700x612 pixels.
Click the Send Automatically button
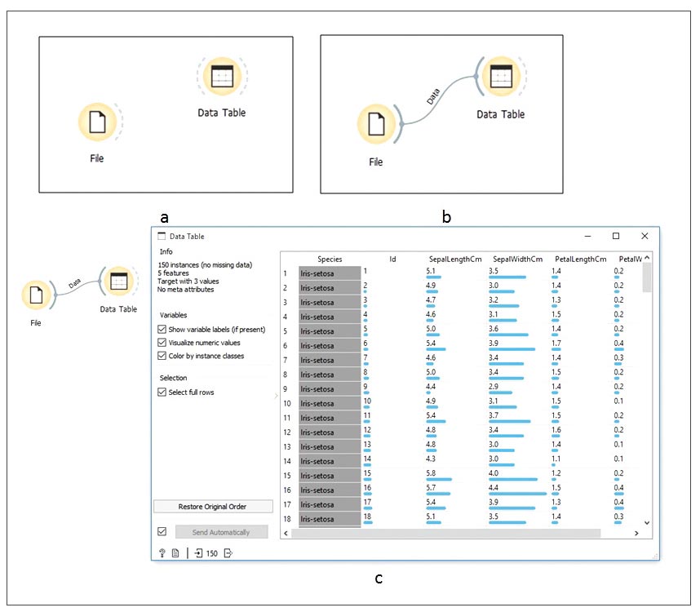222,532
